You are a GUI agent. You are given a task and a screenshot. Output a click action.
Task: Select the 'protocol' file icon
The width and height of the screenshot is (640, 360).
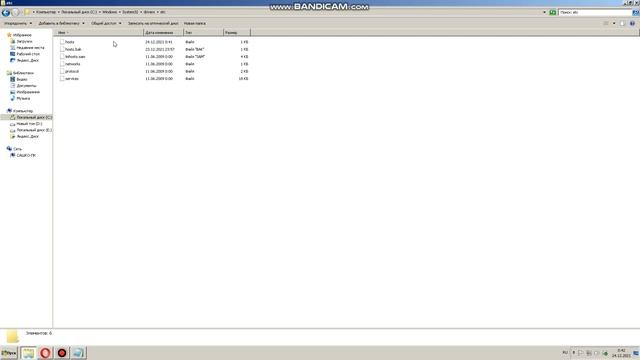pos(62,71)
